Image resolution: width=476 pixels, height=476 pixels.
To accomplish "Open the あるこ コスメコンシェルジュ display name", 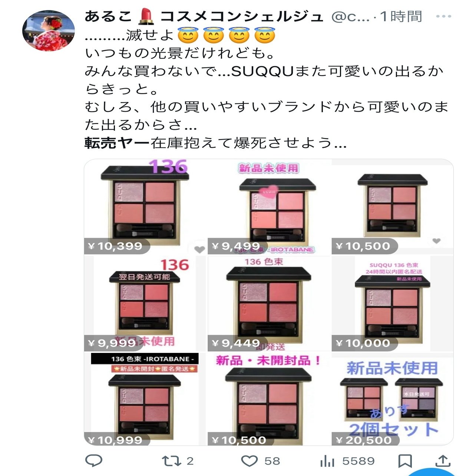I will coord(204,16).
